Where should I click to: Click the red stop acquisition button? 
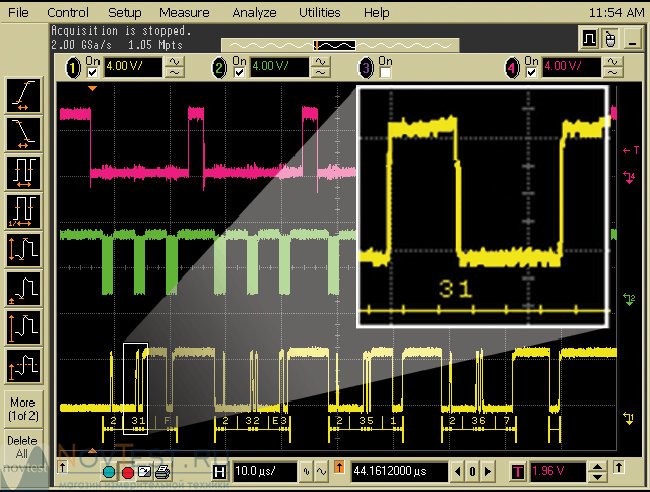tap(127, 471)
